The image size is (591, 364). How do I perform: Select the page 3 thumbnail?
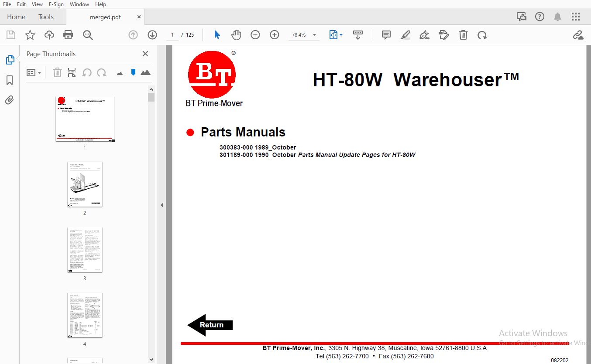(x=85, y=249)
